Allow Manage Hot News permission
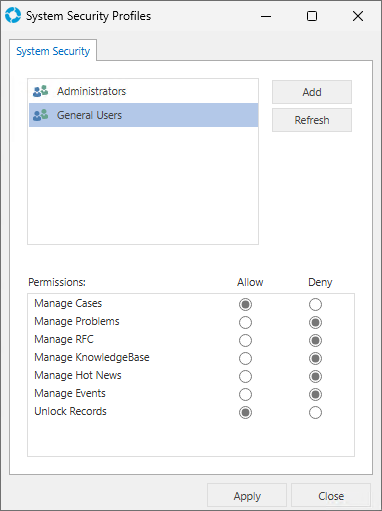 tap(245, 376)
